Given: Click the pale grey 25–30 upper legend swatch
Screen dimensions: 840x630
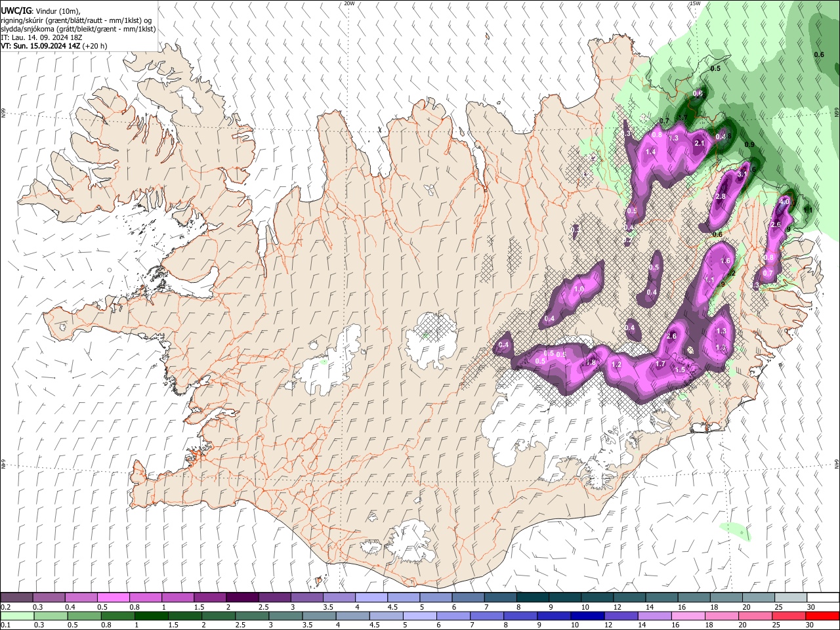Looking at the screenshot, I should click(x=790, y=598).
